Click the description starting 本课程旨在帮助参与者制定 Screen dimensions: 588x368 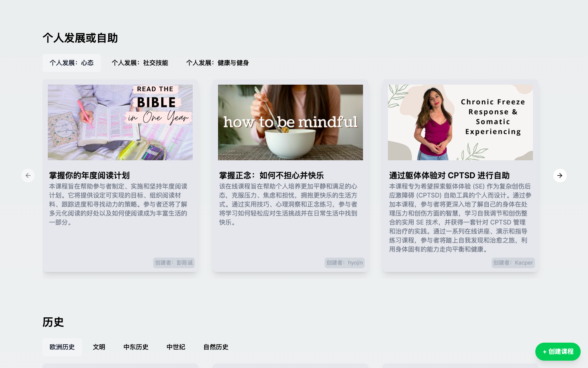pyautogui.click(x=118, y=204)
